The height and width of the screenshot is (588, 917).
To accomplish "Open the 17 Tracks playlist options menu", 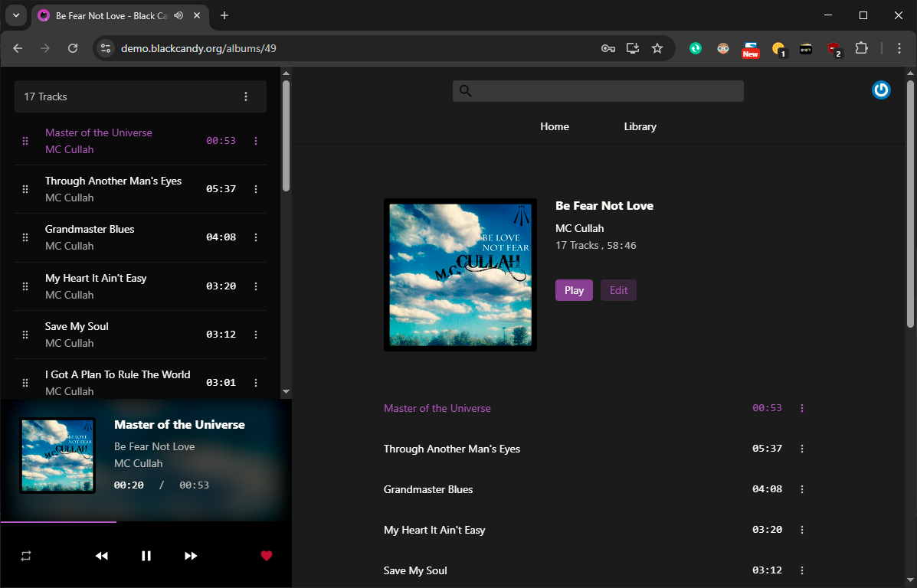I will point(246,96).
